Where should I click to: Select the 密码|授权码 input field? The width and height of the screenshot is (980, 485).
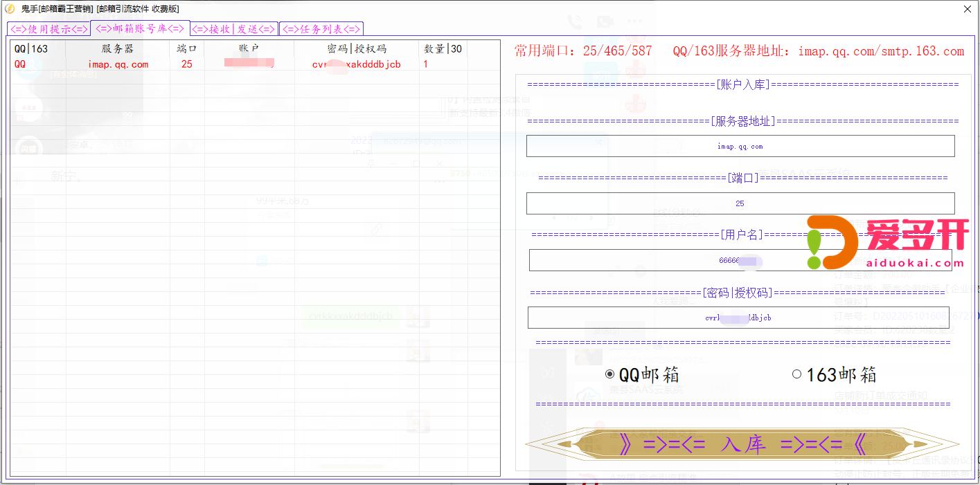click(x=738, y=318)
